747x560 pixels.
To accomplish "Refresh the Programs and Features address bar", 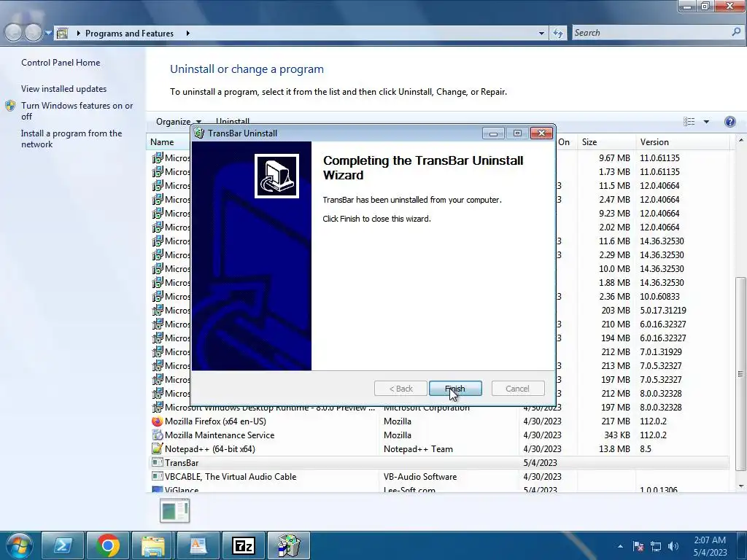I will tap(558, 33).
